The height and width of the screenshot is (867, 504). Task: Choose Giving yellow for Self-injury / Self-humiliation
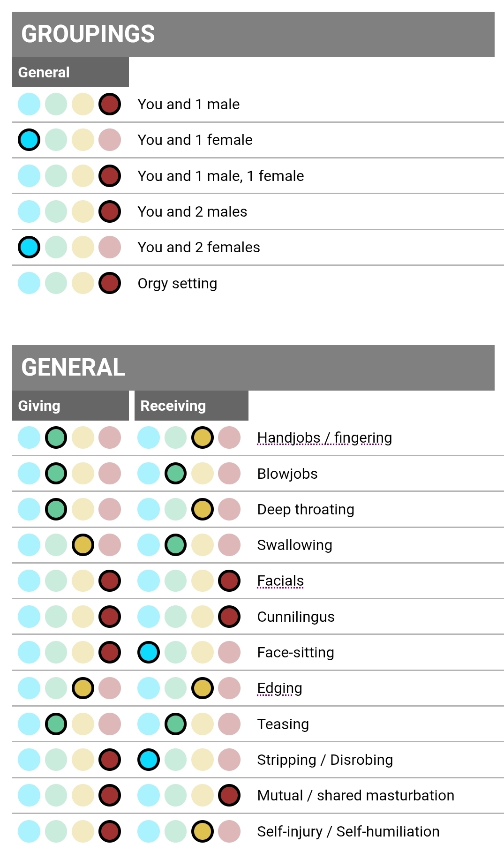[83, 831]
